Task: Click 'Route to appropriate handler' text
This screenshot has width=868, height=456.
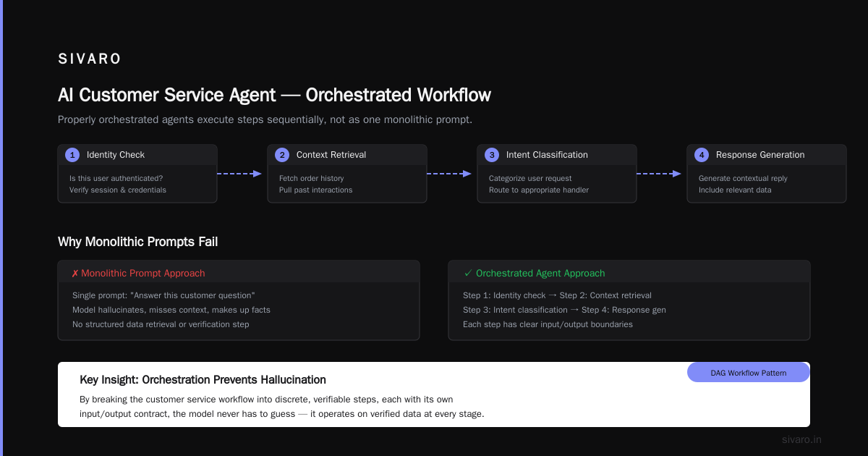Action: coord(539,190)
